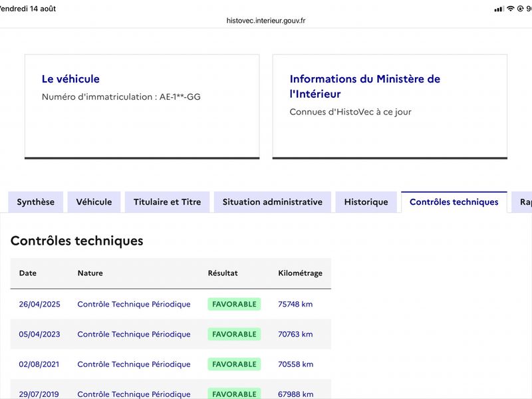Screen dimensions: 532x399
Task: Click the FAVORABLE badge for 26/04/2025
Action: 234,304
